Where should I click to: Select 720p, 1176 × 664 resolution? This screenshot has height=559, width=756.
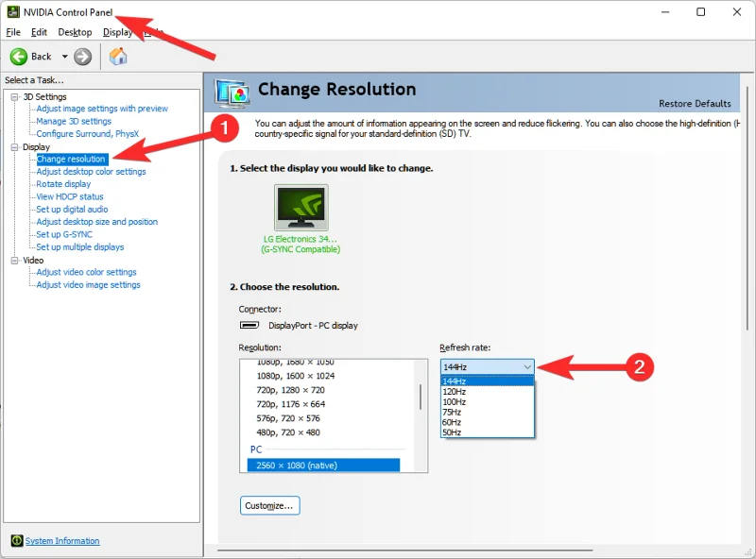coord(291,404)
